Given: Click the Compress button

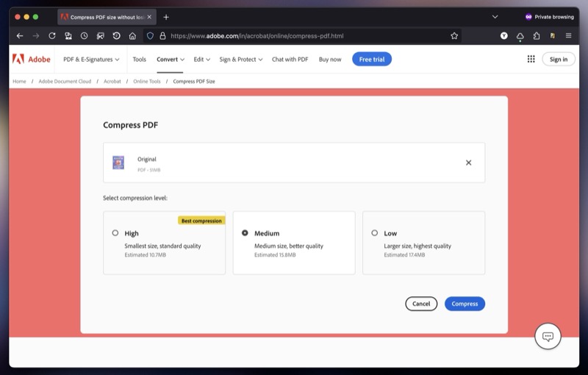Looking at the screenshot, I should point(465,304).
